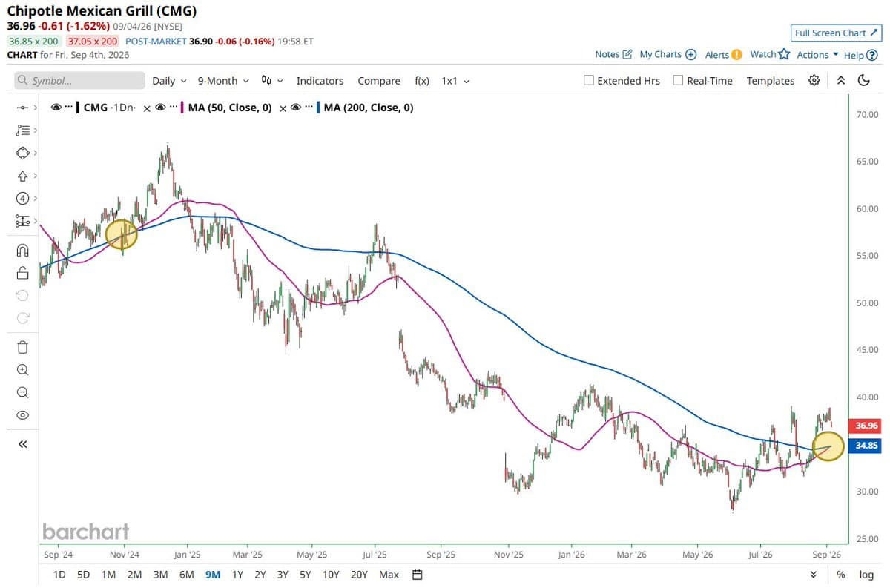The height and width of the screenshot is (588, 890).
Task: Remove the MA 50 indicator
Action: pos(284,108)
